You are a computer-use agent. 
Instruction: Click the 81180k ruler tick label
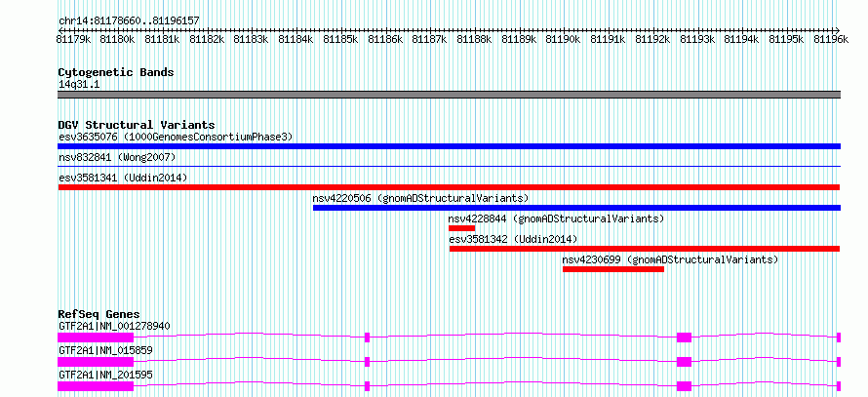pyautogui.click(x=117, y=39)
